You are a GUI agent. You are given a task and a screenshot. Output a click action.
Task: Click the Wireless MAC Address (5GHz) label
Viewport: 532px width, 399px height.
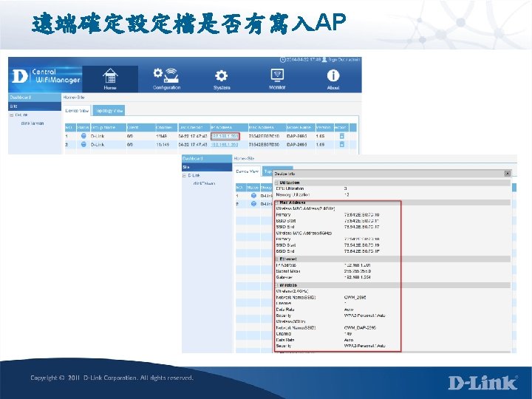click(x=304, y=233)
